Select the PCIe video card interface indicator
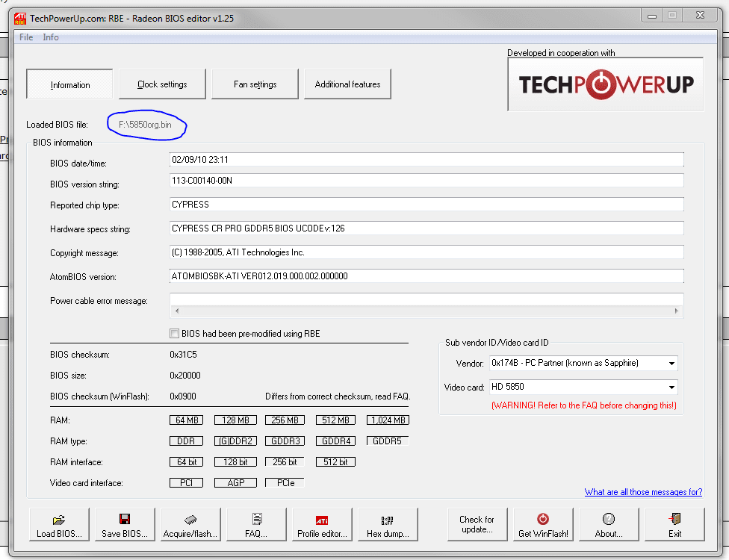 pyautogui.click(x=285, y=483)
